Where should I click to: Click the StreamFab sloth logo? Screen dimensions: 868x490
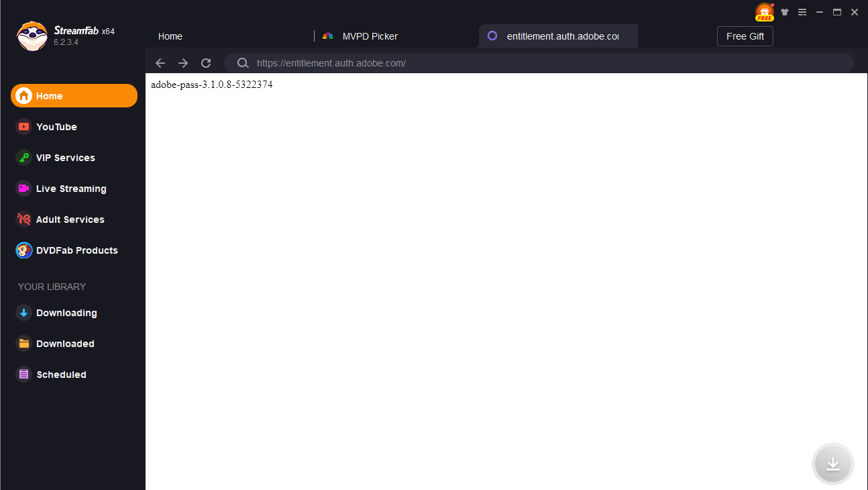click(x=32, y=36)
